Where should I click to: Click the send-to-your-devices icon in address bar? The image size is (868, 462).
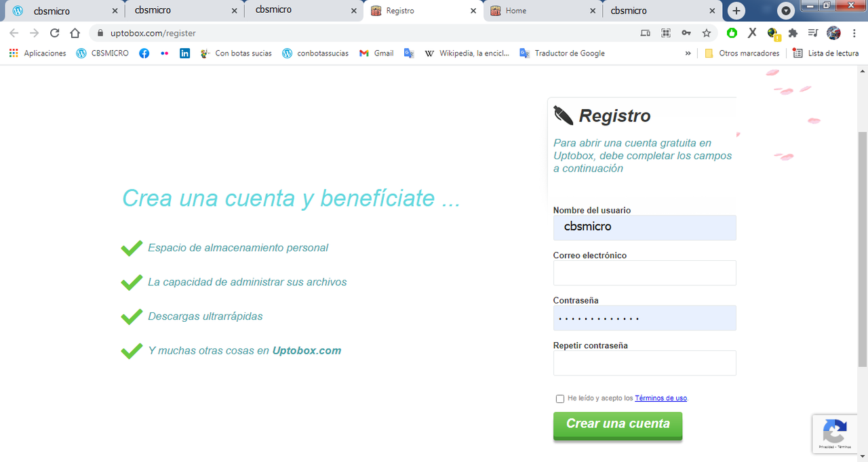(645, 33)
